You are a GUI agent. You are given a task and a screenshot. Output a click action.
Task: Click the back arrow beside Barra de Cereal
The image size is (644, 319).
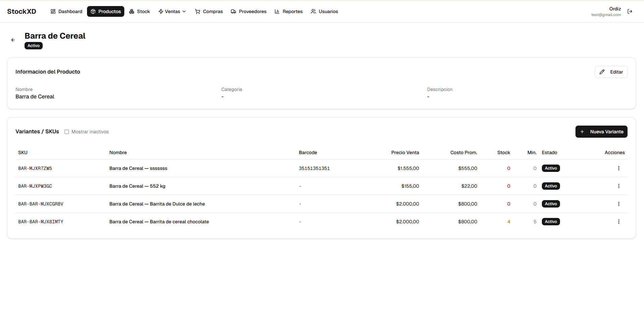[13, 40]
